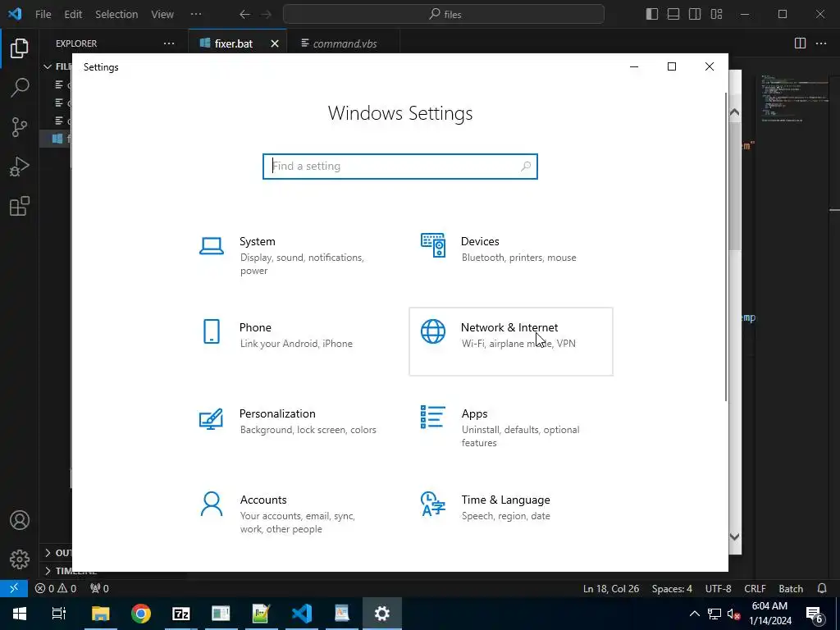The height and width of the screenshot is (630, 840).
Task: Click the Settings window vertical scrollbar
Action: pos(726,246)
